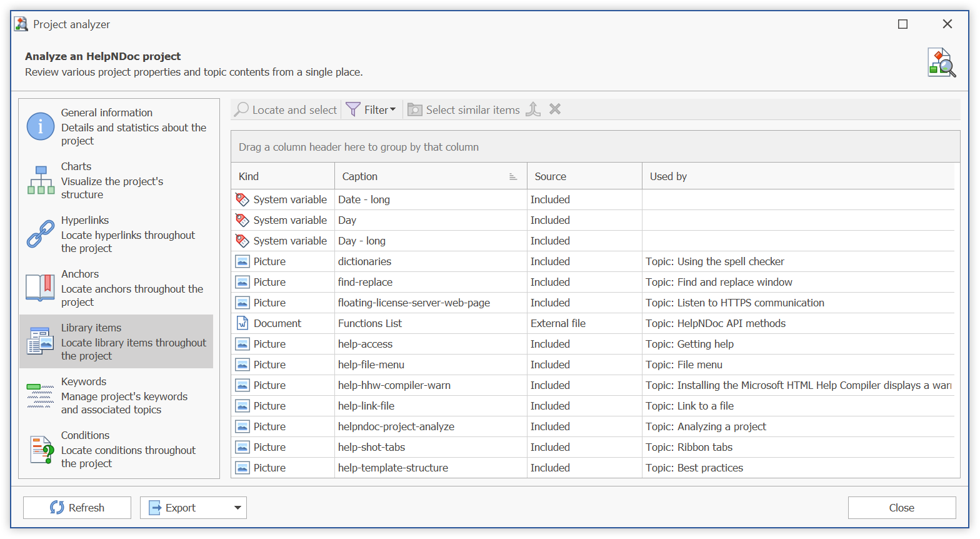The image size is (980, 539).
Task: Switch to the General information section
Action: pyautogui.click(x=116, y=126)
